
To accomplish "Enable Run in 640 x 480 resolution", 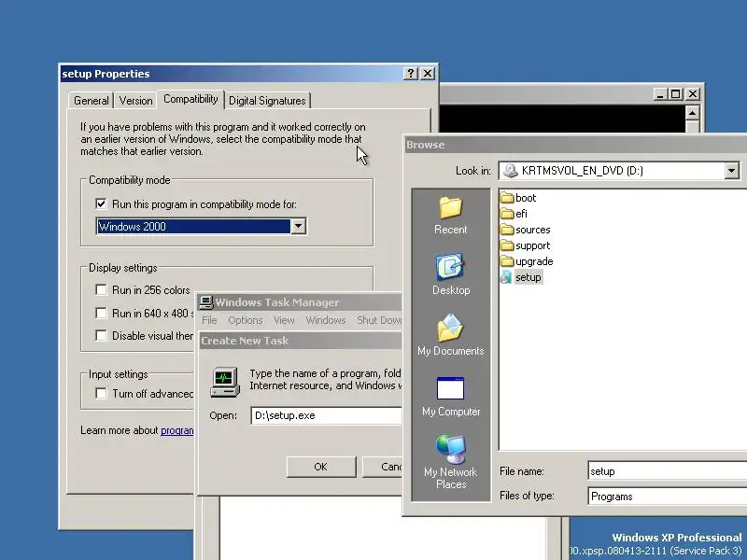I will point(101,314).
